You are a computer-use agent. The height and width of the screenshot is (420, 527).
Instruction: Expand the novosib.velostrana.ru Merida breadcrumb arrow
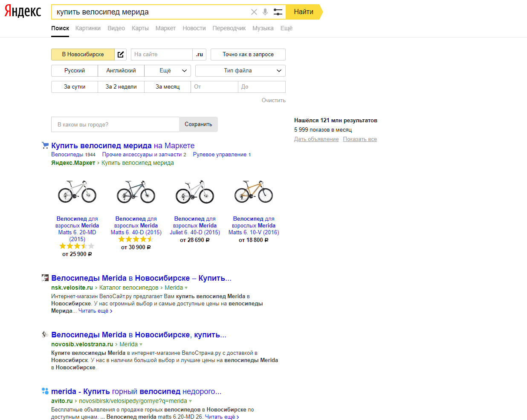pos(141,345)
